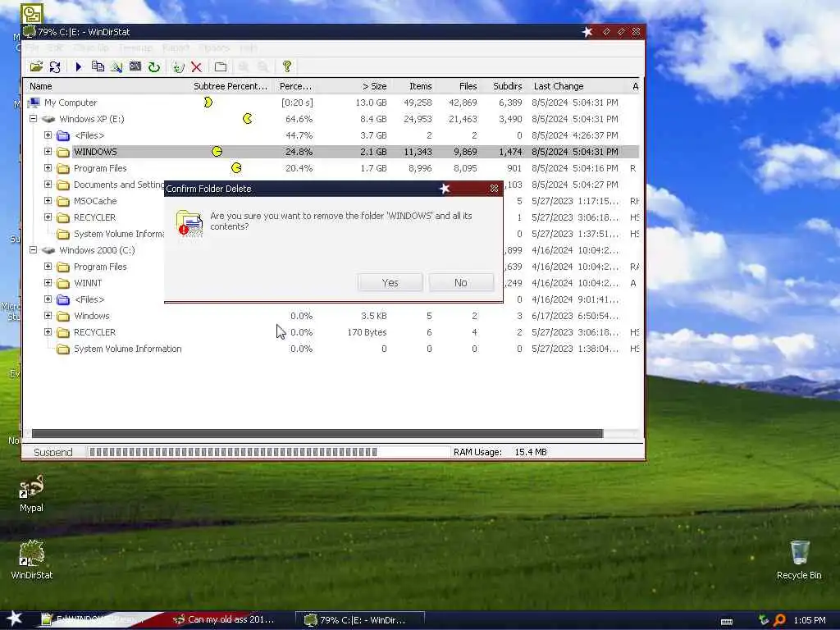
Task: Click the star icon in WinDirStat title bar
Action: click(x=587, y=32)
